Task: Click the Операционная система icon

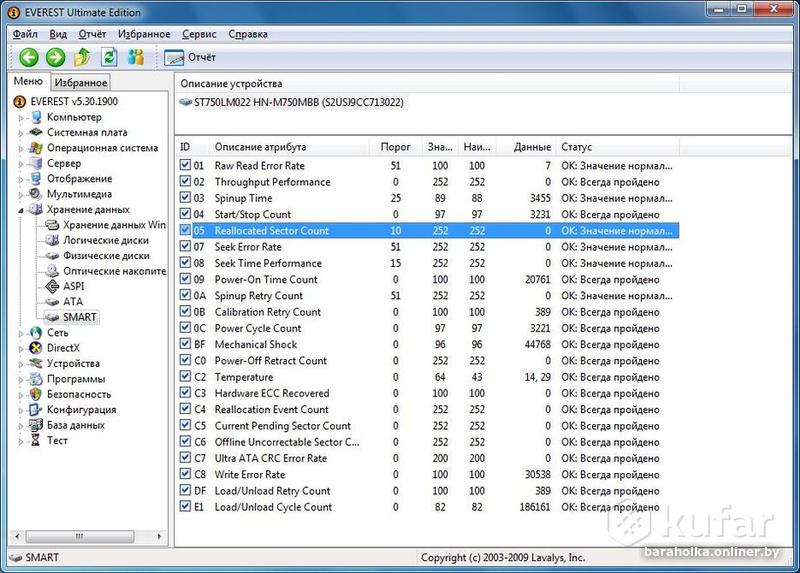Action: tap(36, 148)
